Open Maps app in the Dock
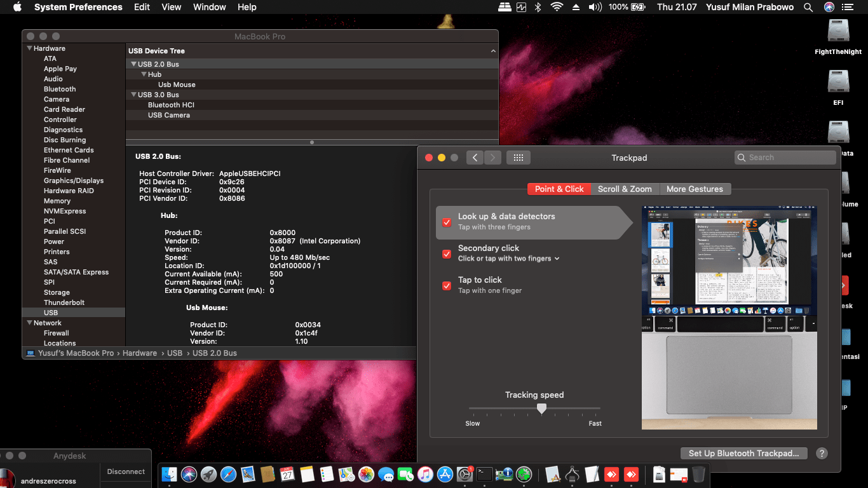This screenshot has height=488, width=868. coord(346,474)
